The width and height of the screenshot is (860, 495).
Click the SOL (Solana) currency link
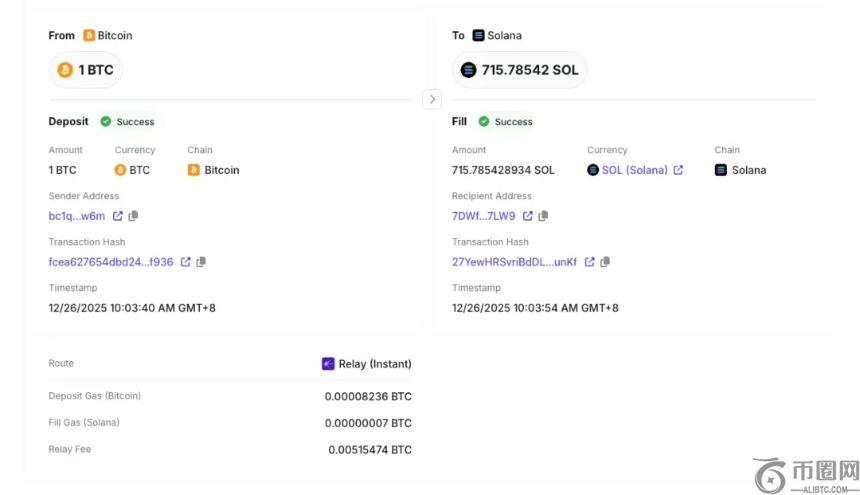pos(634,170)
